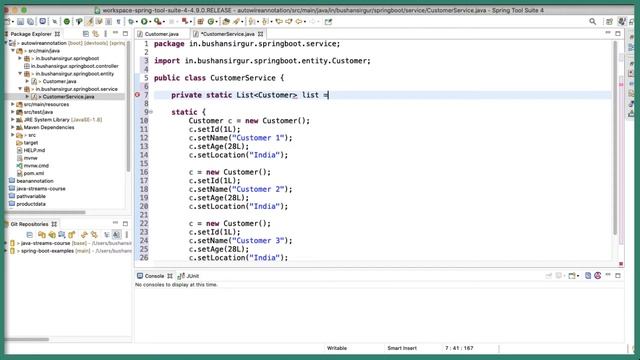This screenshot has height=360, width=640.
Task: Click the red Stop/Relaunch boot app icon
Action: (x=184, y=21)
